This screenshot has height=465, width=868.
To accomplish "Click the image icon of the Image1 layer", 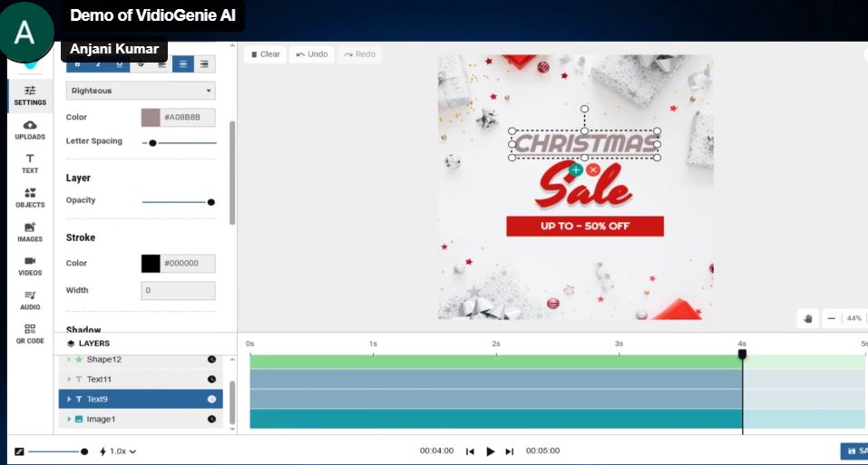I will coord(79,419).
